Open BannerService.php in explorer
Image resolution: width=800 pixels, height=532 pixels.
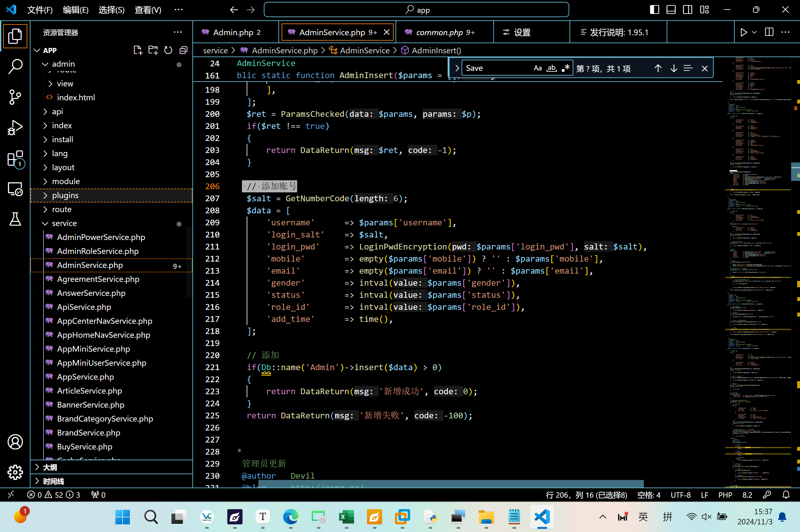90,405
